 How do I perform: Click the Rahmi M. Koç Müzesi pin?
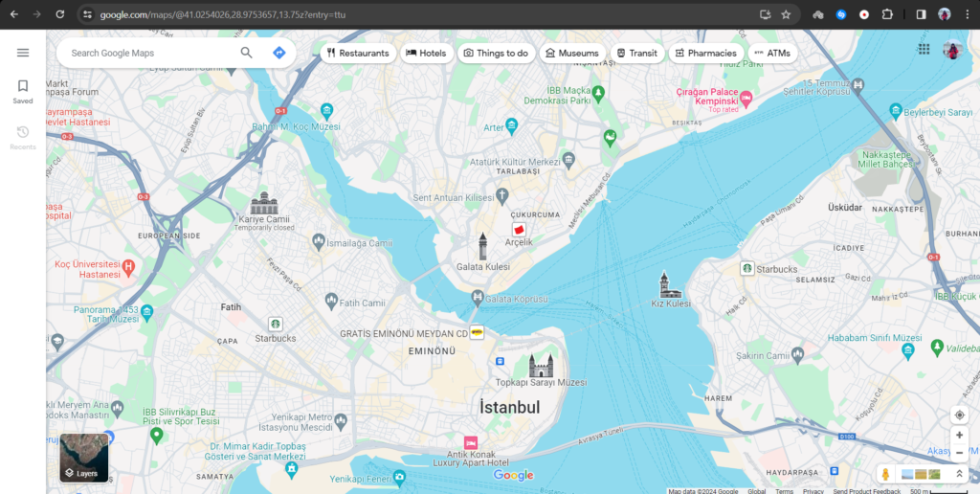[x=326, y=112]
